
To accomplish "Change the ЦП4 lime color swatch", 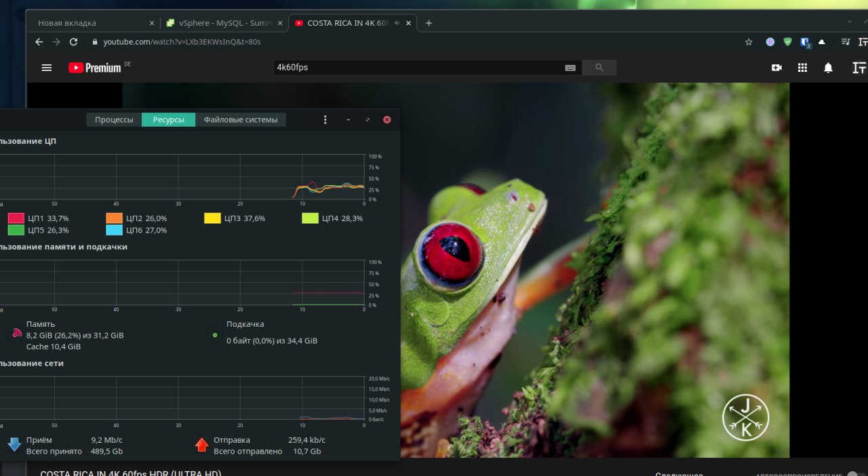I will click(310, 218).
